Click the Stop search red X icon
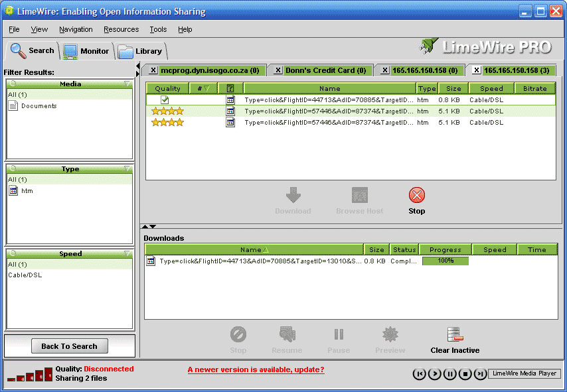The width and height of the screenshot is (567, 392). coord(416,195)
